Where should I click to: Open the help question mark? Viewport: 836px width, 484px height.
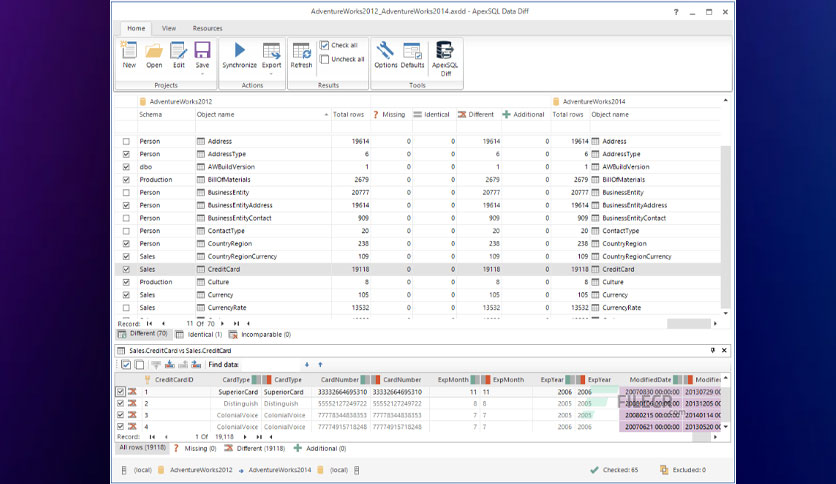[x=676, y=12]
